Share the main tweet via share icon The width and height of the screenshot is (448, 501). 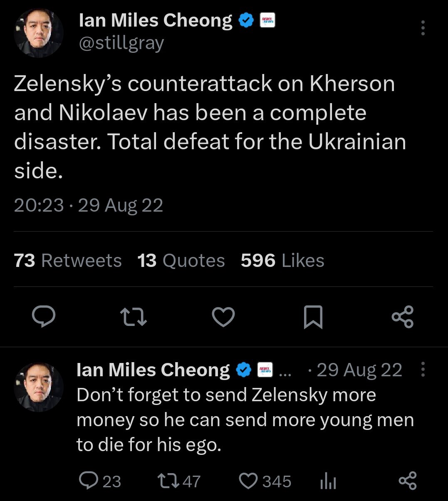pyautogui.click(x=403, y=317)
